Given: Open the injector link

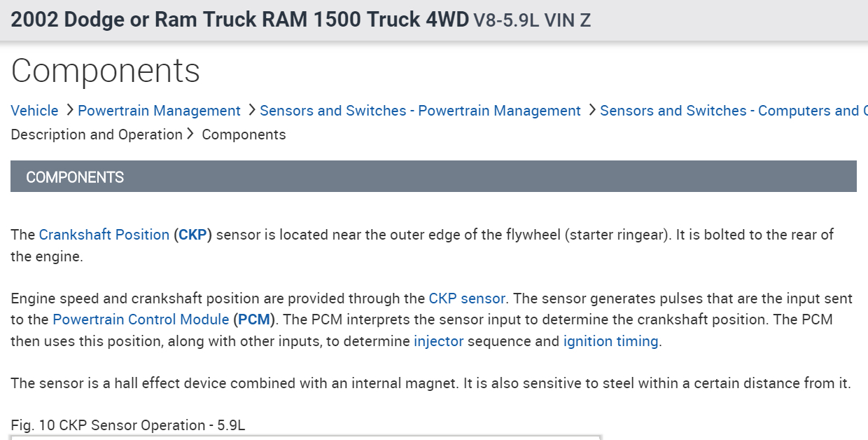Looking at the screenshot, I should (x=438, y=341).
